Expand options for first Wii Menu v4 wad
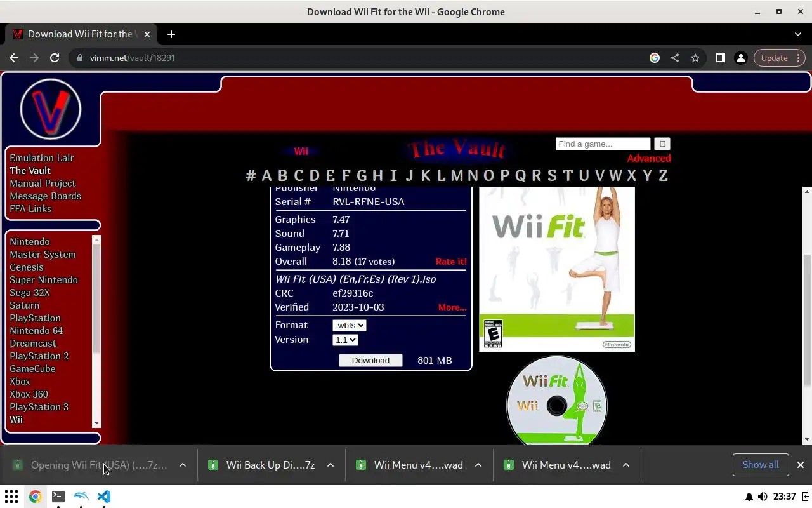Viewport: 812px width, 508px height. coord(478,465)
